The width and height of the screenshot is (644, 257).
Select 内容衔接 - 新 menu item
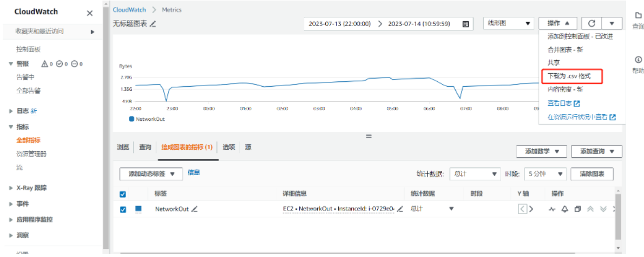pos(565,89)
